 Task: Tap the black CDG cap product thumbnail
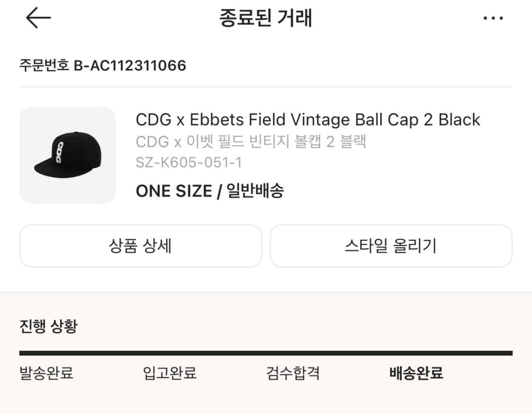tap(67, 155)
